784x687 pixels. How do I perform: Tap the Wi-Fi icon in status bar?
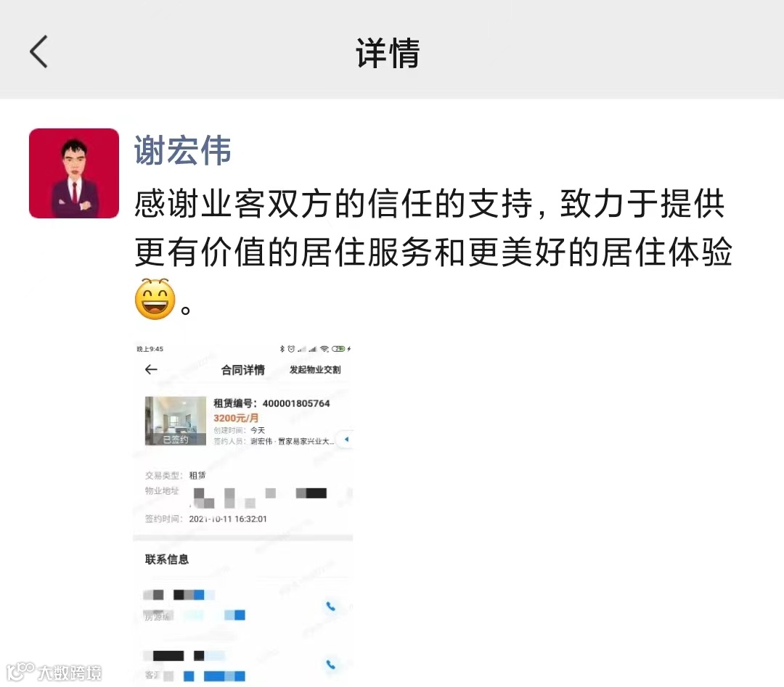coord(324,349)
